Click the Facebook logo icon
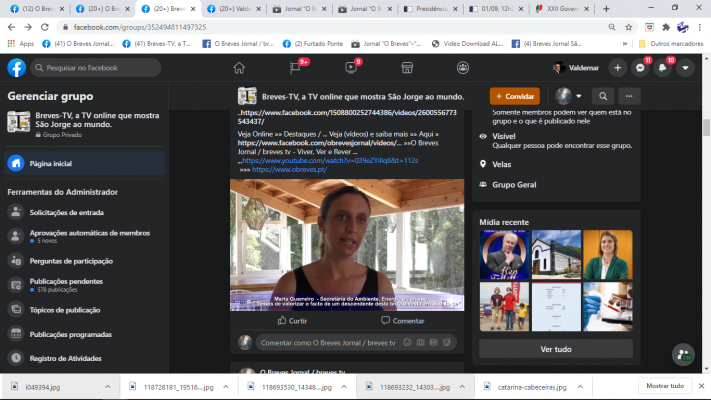711x400 pixels. click(x=16, y=68)
